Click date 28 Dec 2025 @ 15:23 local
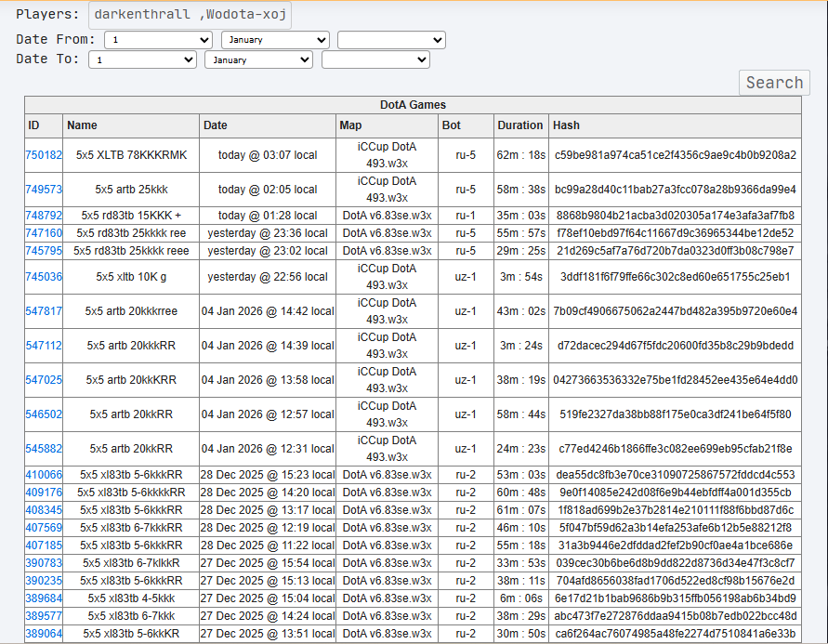828x644 pixels. (268, 475)
